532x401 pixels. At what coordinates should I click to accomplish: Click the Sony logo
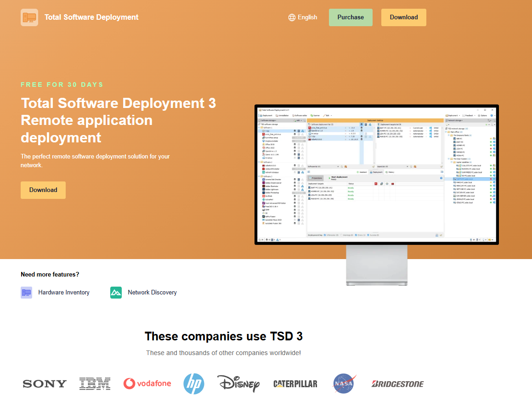45,384
